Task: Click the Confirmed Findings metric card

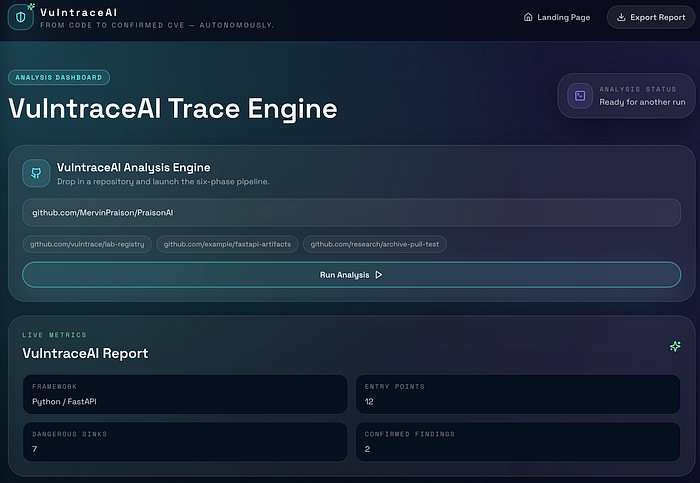Action: pos(518,441)
